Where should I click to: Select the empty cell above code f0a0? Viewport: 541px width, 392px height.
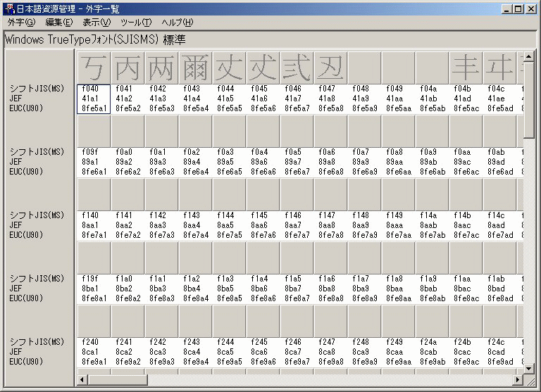[x=127, y=131]
